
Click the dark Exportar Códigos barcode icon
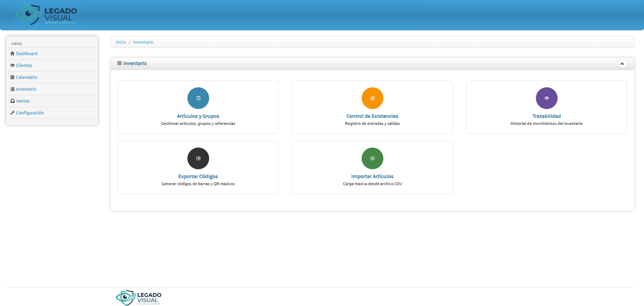[198, 158]
